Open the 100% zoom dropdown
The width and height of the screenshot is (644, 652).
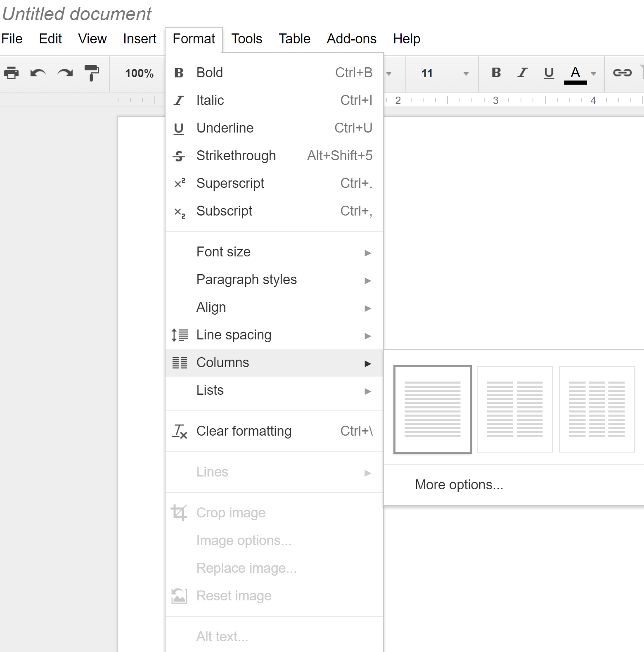(x=139, y=73)
